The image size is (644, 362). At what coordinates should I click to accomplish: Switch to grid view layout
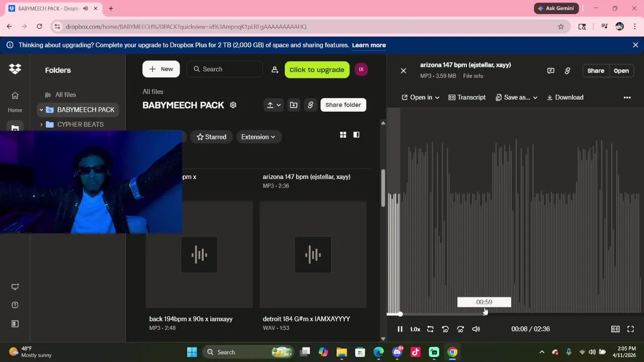coord(343,135)
